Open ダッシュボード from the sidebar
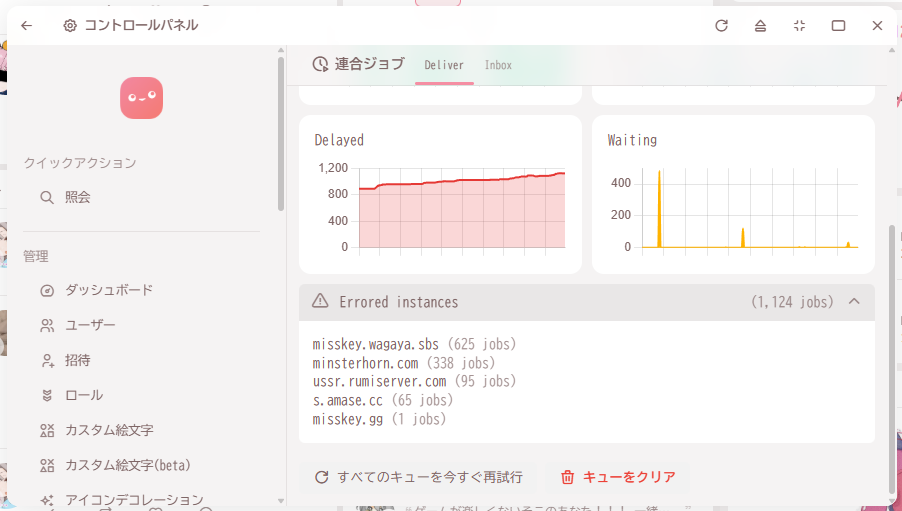The width and height of the screenshot is (902, 511). click(108, 290)
